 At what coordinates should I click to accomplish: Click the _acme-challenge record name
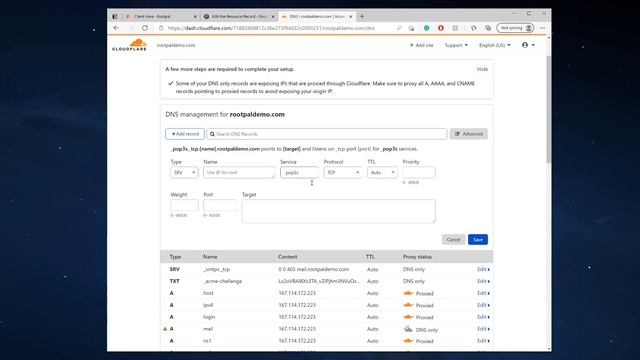coord(222,281)
